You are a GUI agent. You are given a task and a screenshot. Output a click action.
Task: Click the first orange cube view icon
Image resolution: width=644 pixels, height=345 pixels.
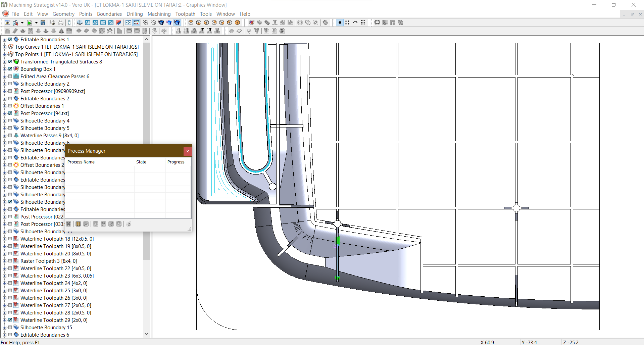tap(191, 22)
